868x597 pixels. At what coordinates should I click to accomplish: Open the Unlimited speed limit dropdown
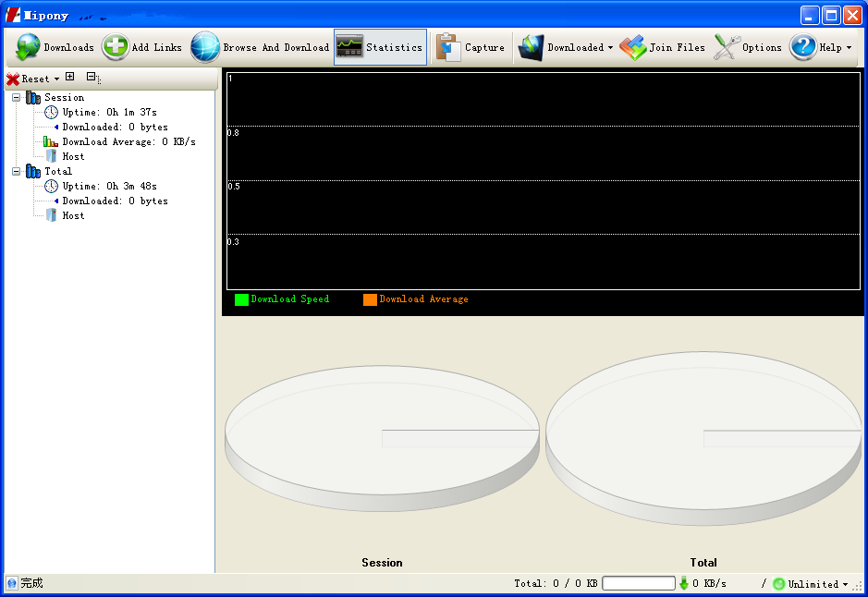(845, 584)
